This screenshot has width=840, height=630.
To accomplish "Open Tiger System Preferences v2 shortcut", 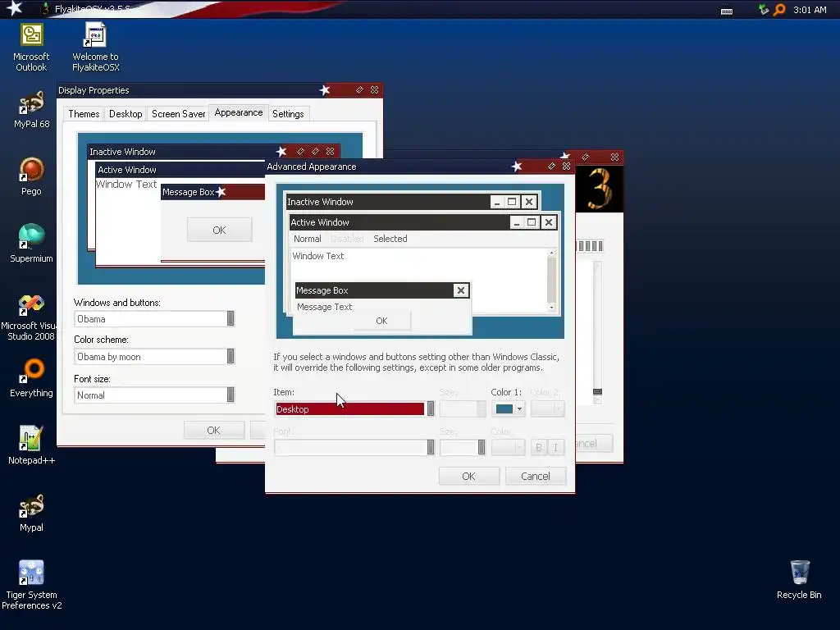I will pos(32,585).
